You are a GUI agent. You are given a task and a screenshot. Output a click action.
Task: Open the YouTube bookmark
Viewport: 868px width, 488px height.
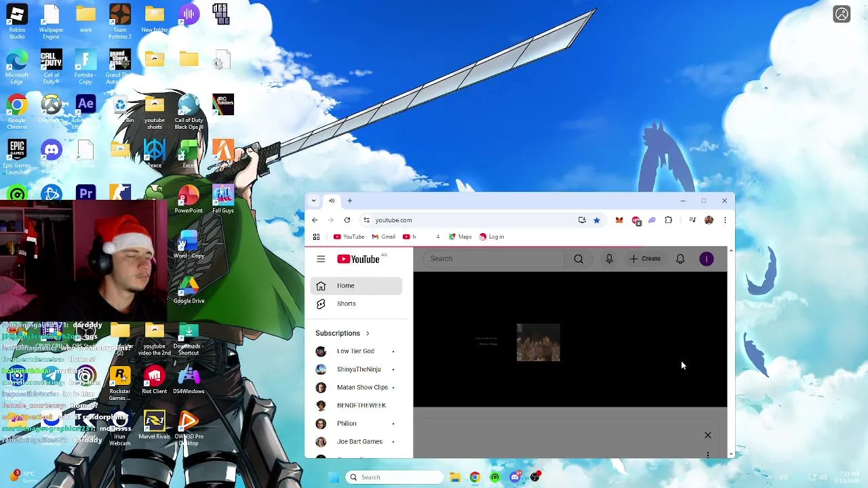(x=349, y=237)
